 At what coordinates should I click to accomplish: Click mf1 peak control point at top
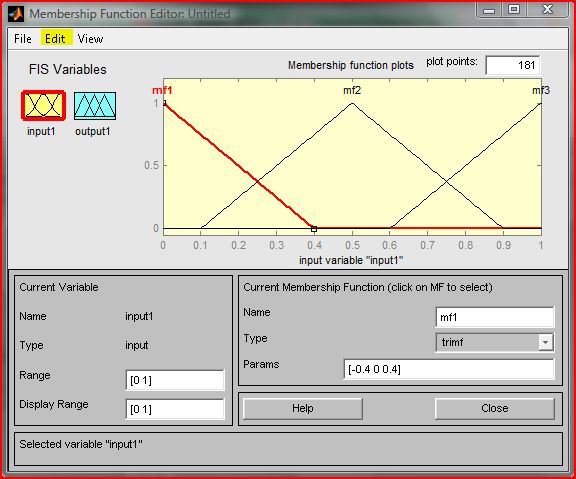(x=164, y=103)
